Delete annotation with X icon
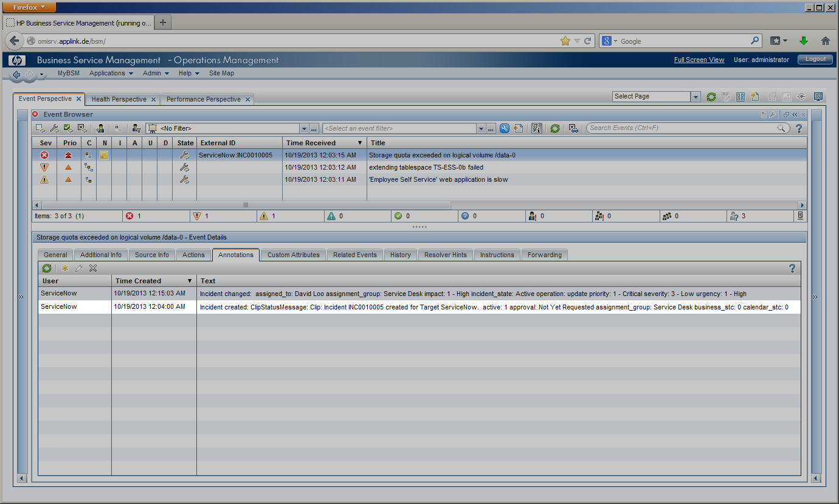 93,268
